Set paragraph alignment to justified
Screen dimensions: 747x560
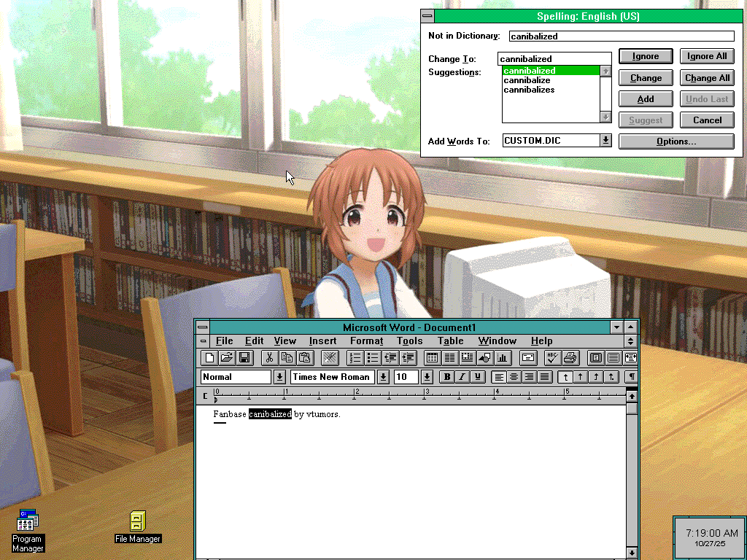(544, 377)
